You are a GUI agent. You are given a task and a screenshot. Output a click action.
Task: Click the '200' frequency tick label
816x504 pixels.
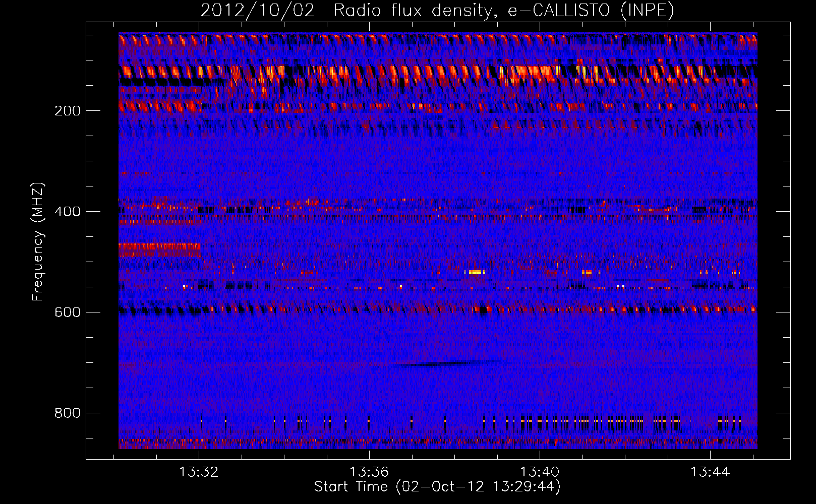[x=68, y=111]
